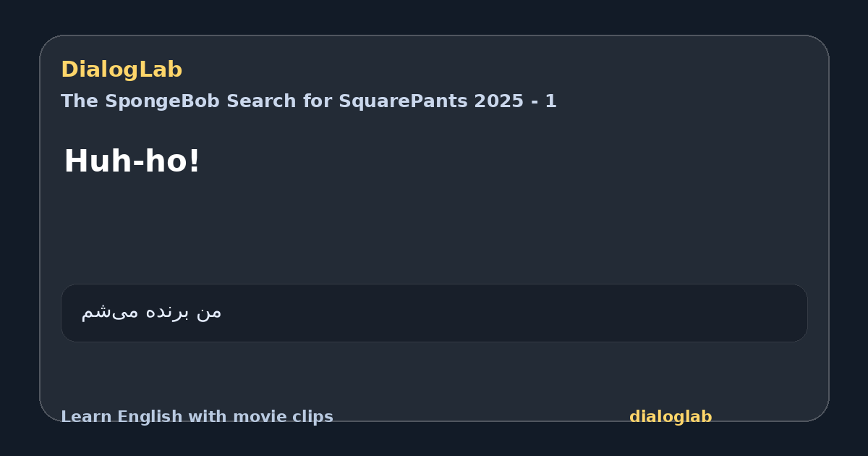Viewport: 868px width, 456px height.
Task: Click "Learn English with movie clips" tagline
Action: coord(197,417)
